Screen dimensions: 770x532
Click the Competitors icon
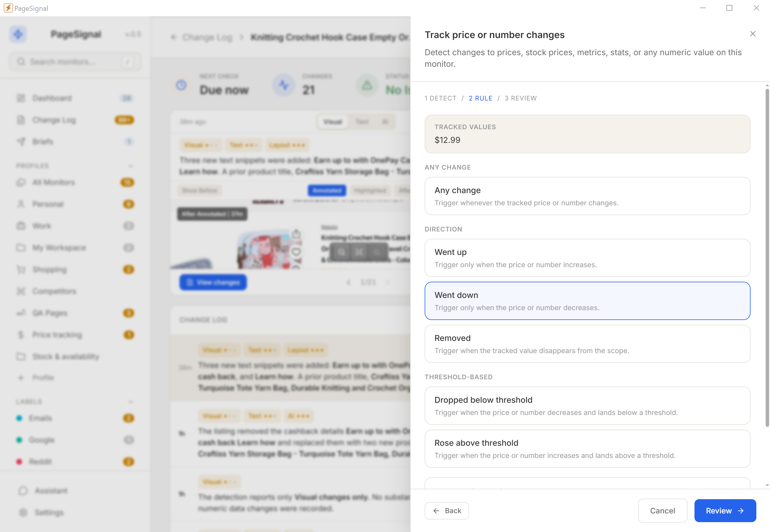(x=21, y=291)
